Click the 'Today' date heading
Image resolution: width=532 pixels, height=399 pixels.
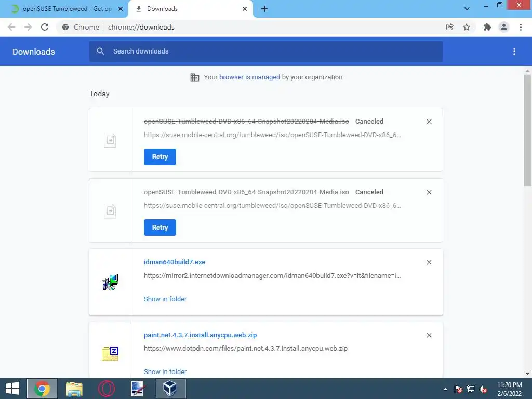(99, 94)
